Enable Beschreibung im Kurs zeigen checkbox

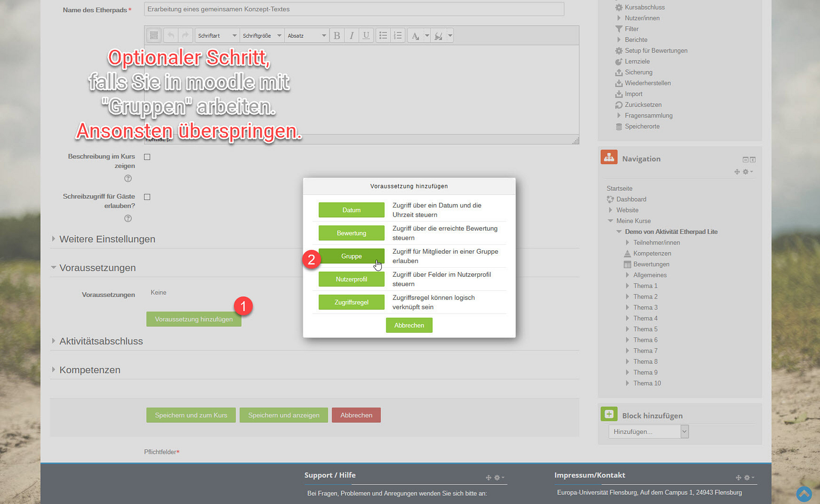[x=147, y=157]
